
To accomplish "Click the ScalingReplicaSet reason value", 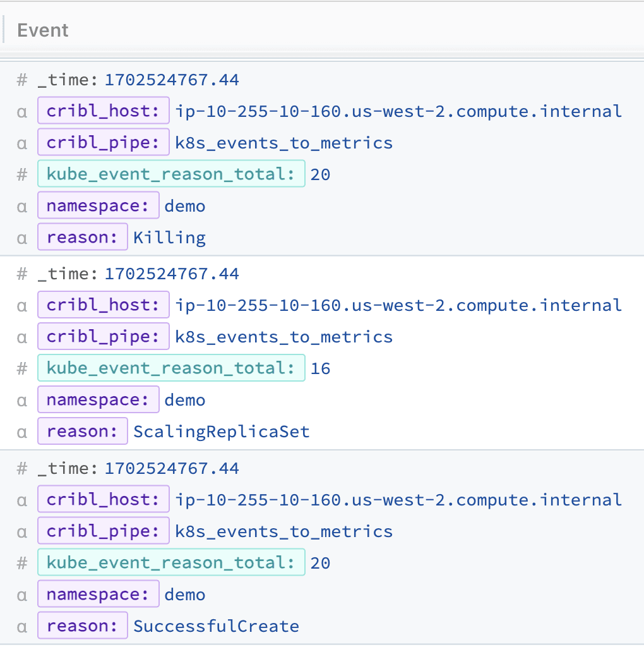I will (x=221, y=432).
